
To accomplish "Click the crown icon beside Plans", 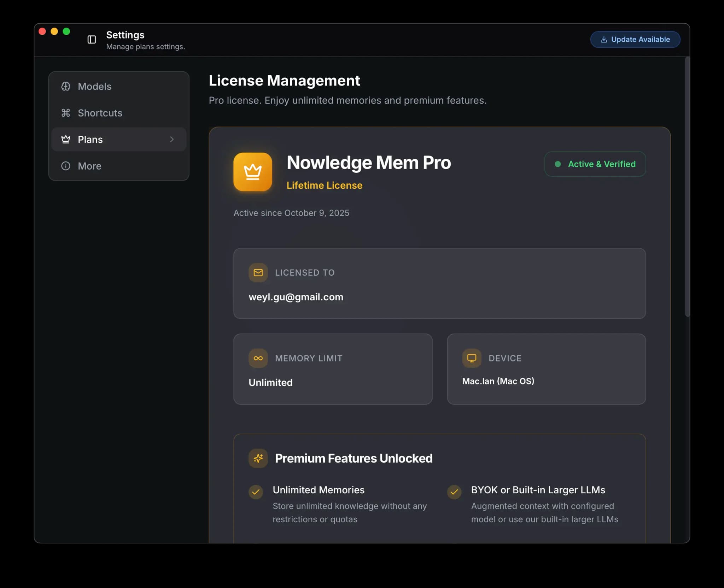I will (66, 140).
